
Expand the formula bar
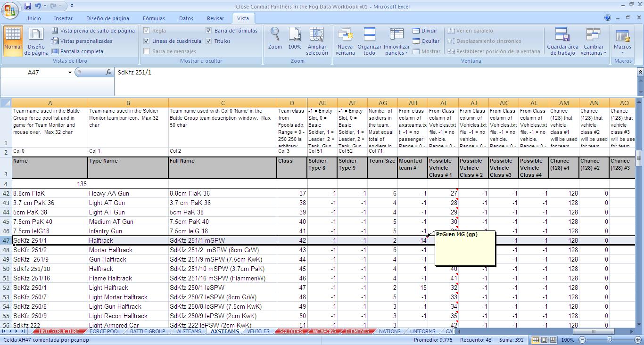click(640, 72)
